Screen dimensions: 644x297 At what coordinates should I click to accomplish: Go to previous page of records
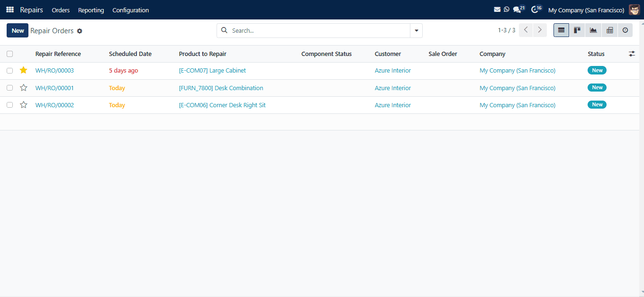(526, 30)
